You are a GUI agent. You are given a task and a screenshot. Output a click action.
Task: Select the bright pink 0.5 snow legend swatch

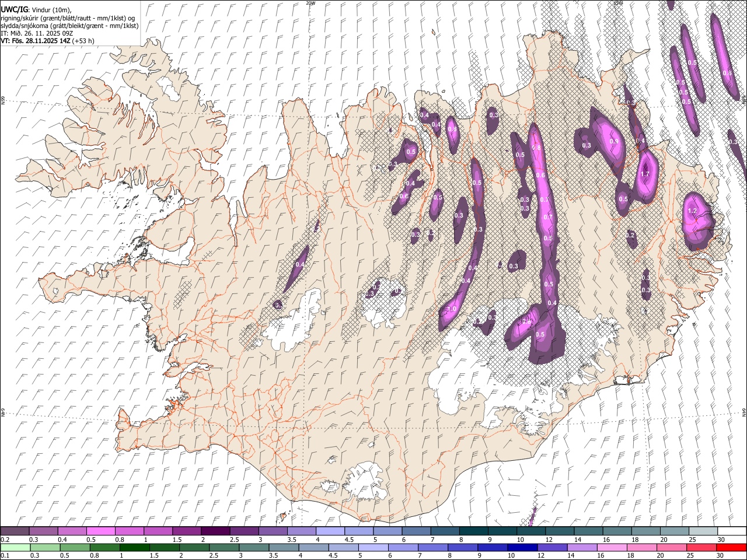pyautogui.click(x=100, y=531)
